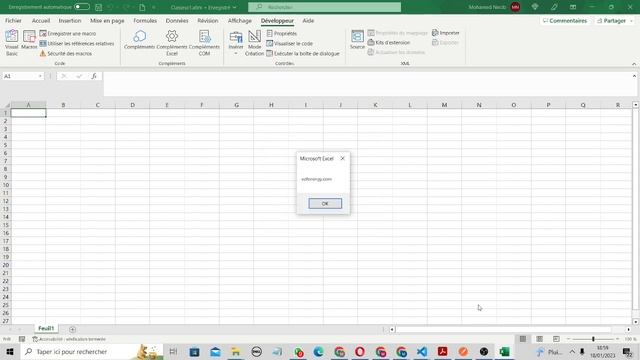640x360 pixels.
Task: Switch to the Données tab
Action: click(x=177, y=20)
